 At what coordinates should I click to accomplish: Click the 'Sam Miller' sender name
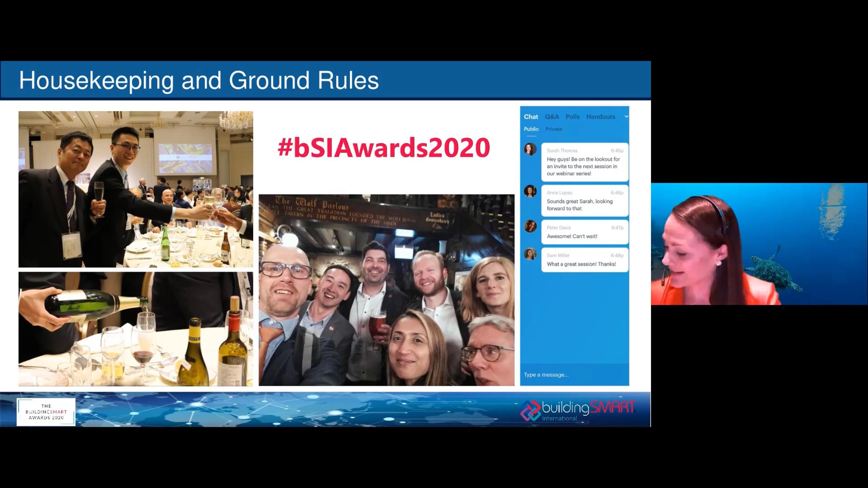558,256
